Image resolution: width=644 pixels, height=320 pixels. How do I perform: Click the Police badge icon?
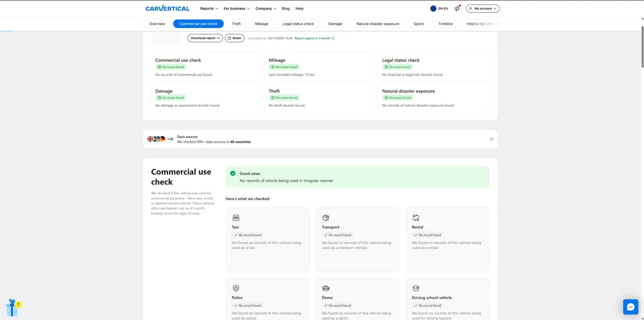(x=236, y=288)
